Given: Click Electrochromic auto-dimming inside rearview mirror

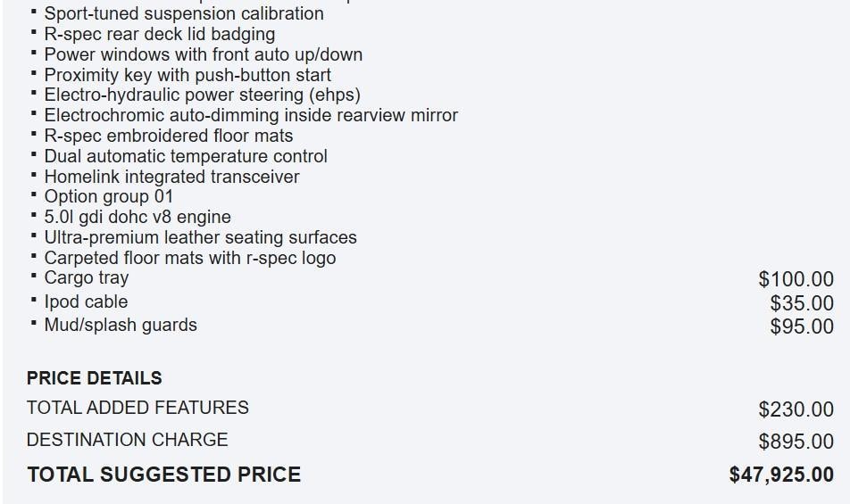Looking at the screenshot, I should 251,116.
